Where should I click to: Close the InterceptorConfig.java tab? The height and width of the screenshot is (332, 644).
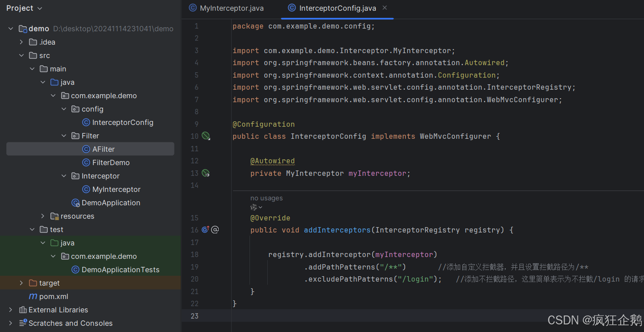click(385, 8)
